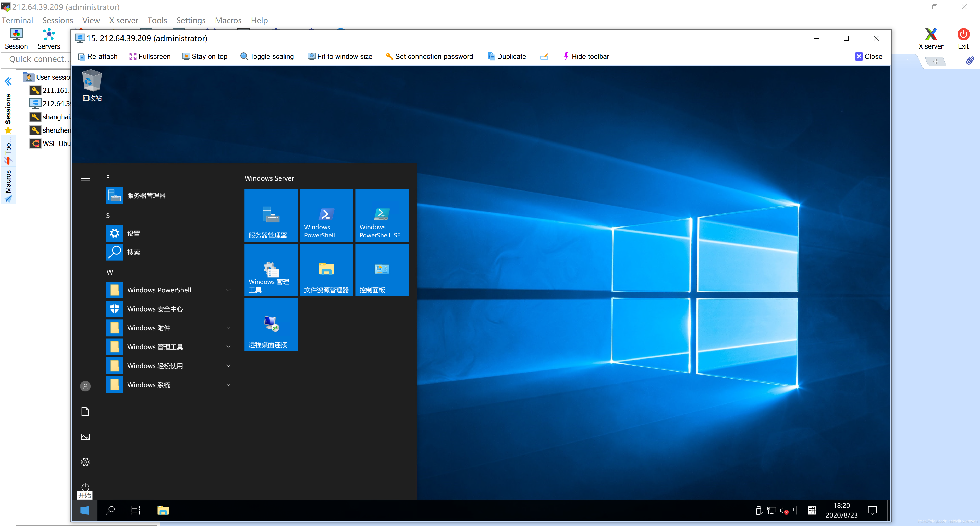Open the 服务器管理器 tile
980x526 pixels.
(271, 216)
